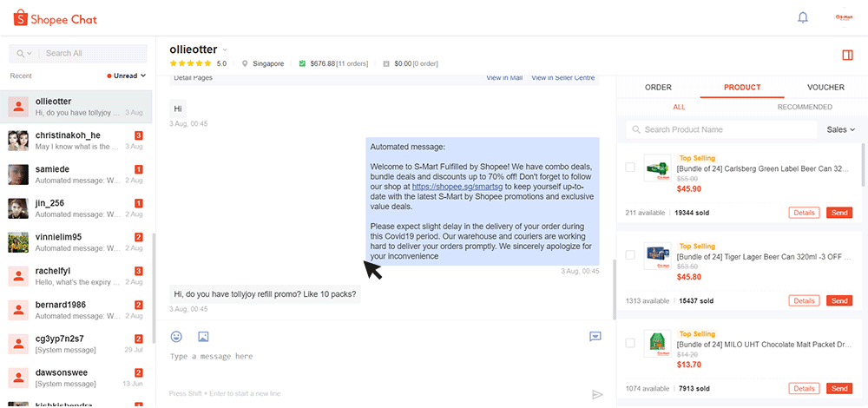
Task: Open samiede profile picture
Action: (x=18, y=174)
